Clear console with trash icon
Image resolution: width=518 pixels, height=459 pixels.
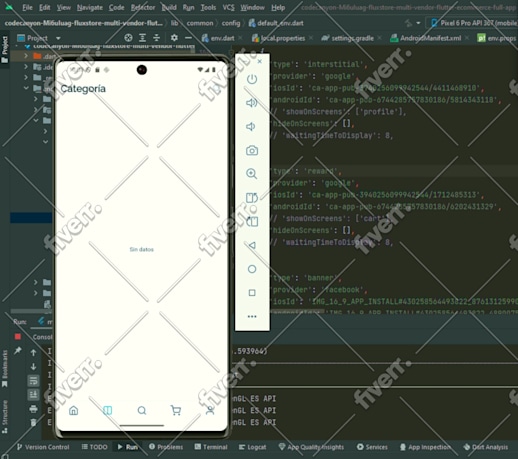point(33,423)
